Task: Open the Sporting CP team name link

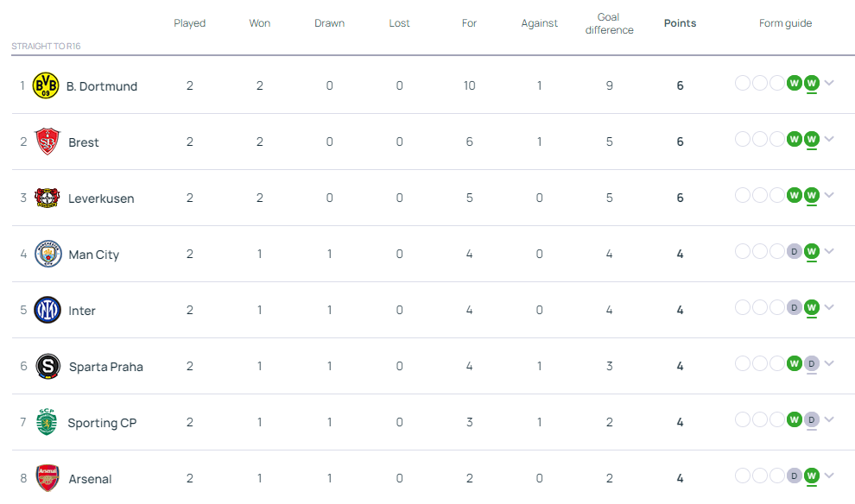Action: [x=102, y=423]
